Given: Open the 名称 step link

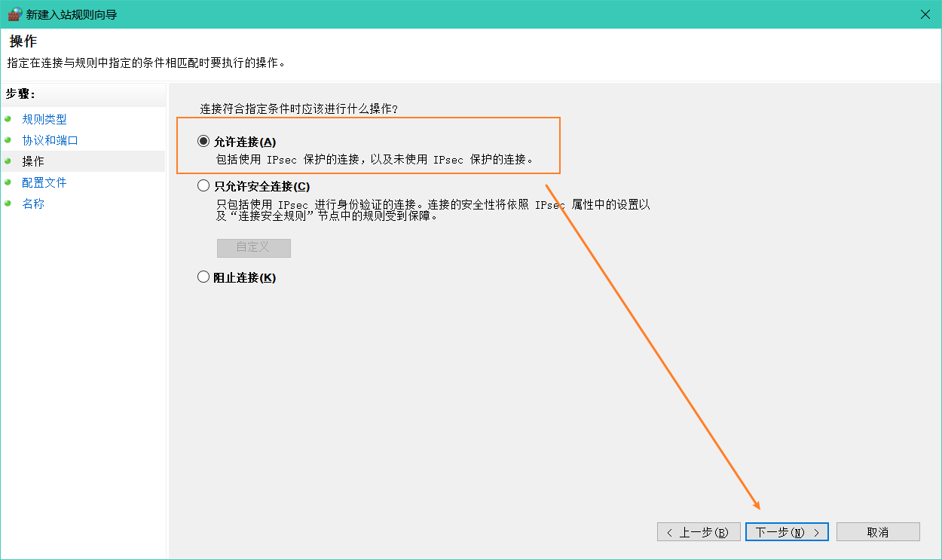Looking at the screenshot, I should pyautogui.click(x=33, y=203).
